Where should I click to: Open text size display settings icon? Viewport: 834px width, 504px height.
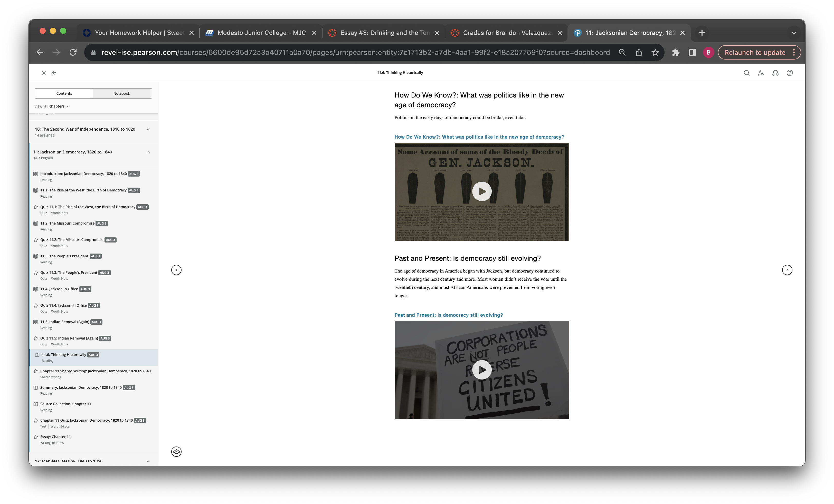click(761, 73)
